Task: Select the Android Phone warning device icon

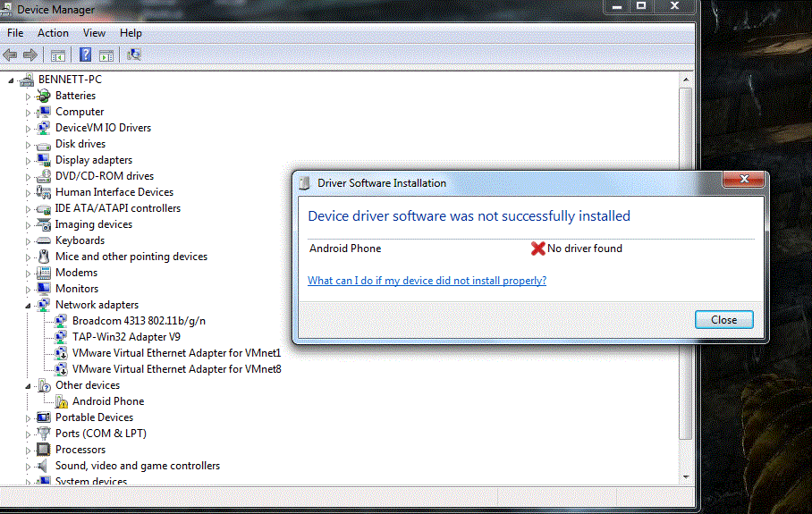Action: click(x=62, y=401)
